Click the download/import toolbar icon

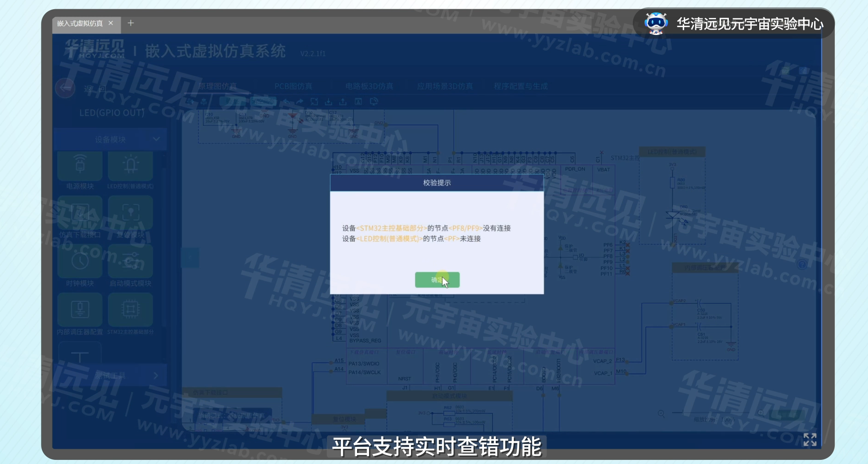(x=328, y=102)
